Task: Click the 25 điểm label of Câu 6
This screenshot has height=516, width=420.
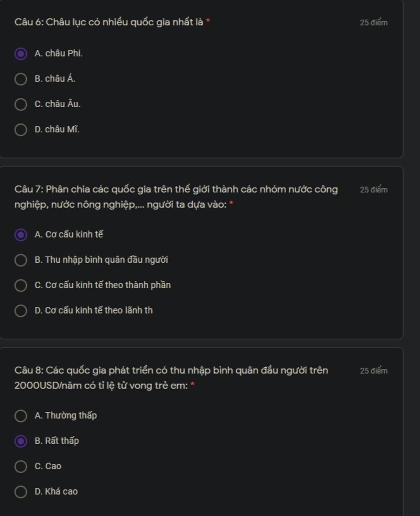Action: [374, 23]
